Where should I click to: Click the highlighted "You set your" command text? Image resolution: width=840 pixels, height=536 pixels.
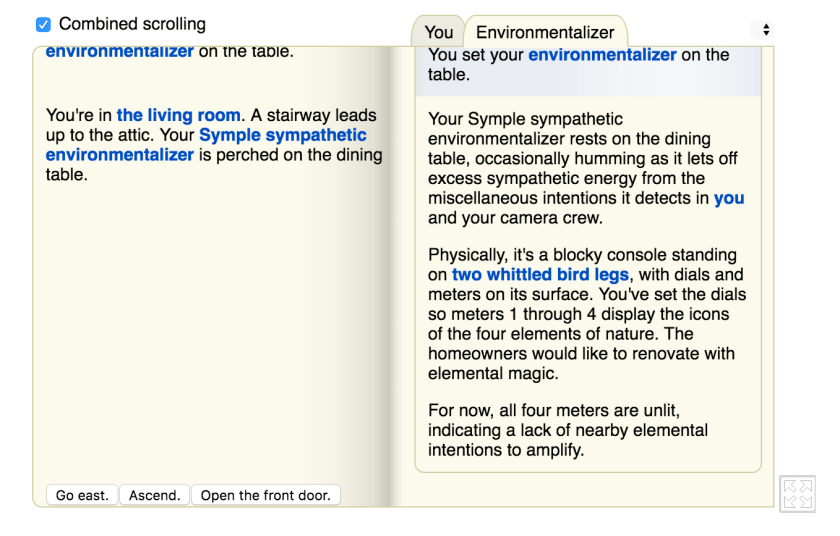pyautogui.click(x=476, y=56)
